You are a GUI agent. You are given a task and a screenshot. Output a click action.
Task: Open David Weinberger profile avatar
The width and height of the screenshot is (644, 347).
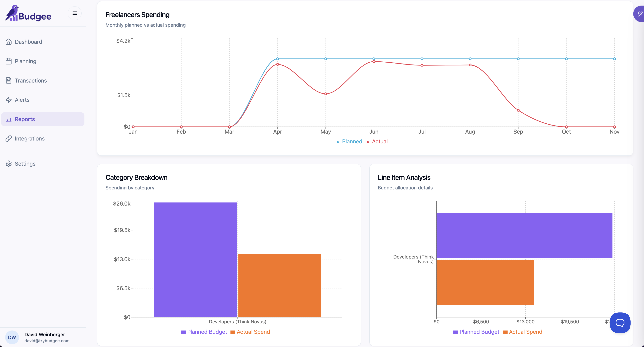[12, 337]
